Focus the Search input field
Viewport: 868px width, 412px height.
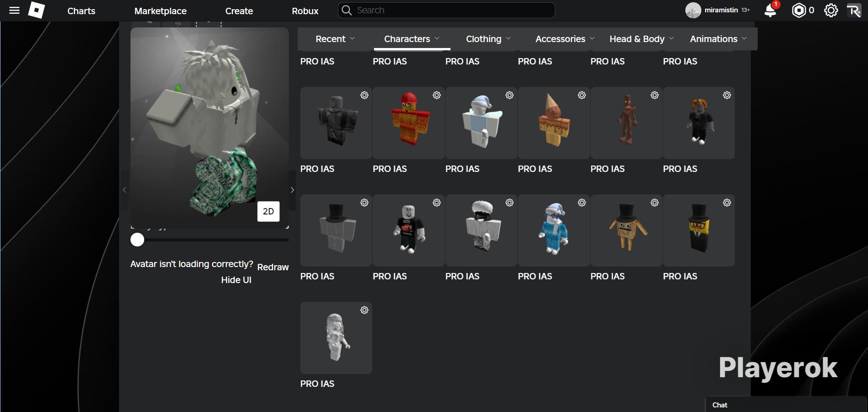pyautogui.click(x=446, y=10)
